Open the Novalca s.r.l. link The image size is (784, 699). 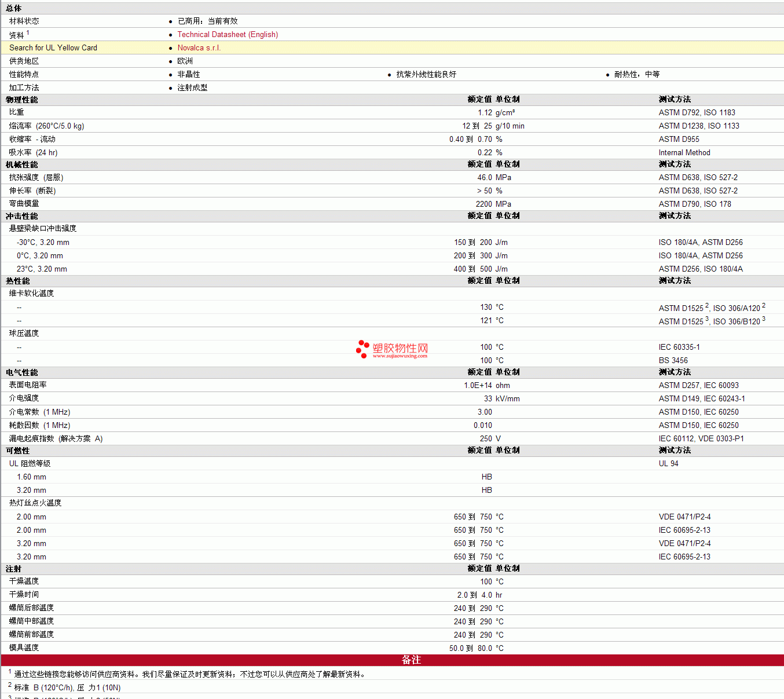199,48
